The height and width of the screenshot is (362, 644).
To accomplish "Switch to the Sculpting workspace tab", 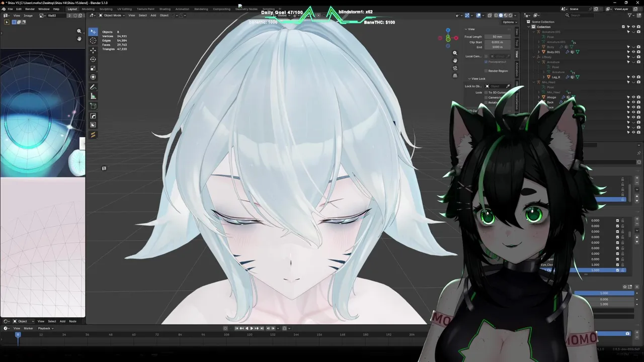I will coord(106,9).
